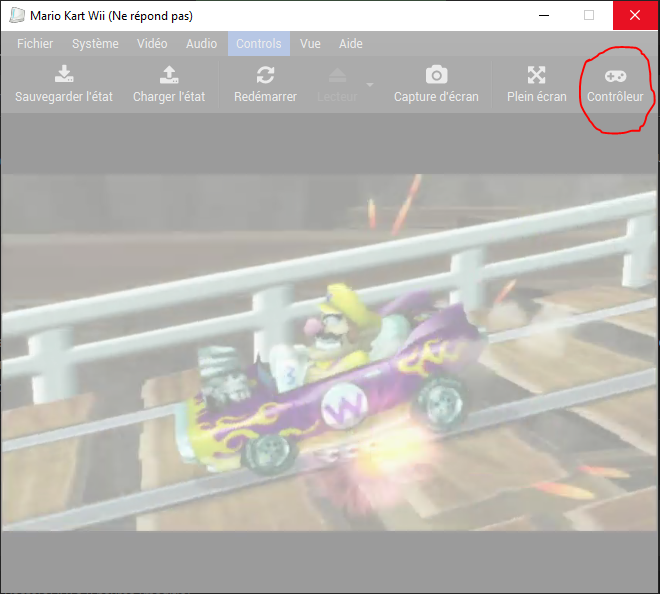Click the Mario Kart Wii game view

329,352
